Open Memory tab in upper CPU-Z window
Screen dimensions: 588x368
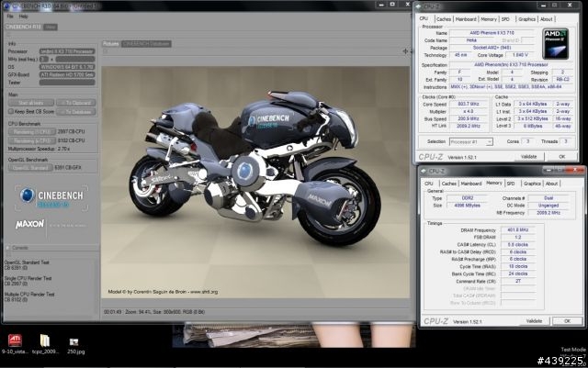[489, 19]
